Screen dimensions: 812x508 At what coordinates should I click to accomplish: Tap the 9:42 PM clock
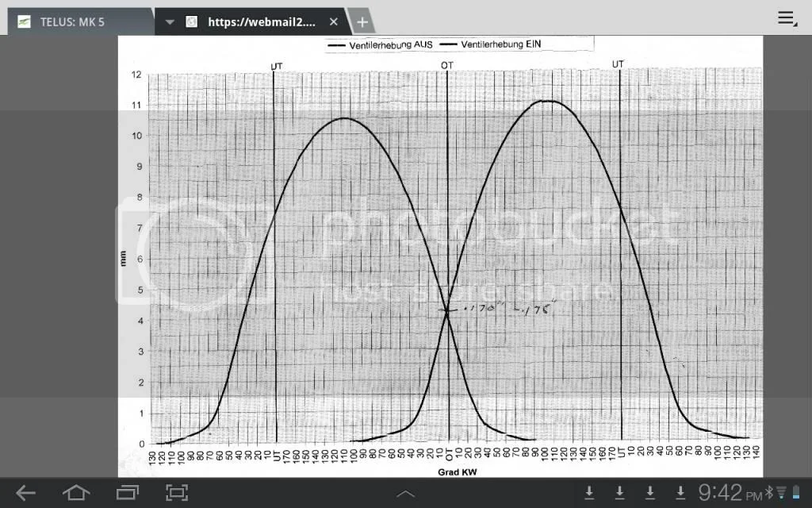tap(730, 493)
